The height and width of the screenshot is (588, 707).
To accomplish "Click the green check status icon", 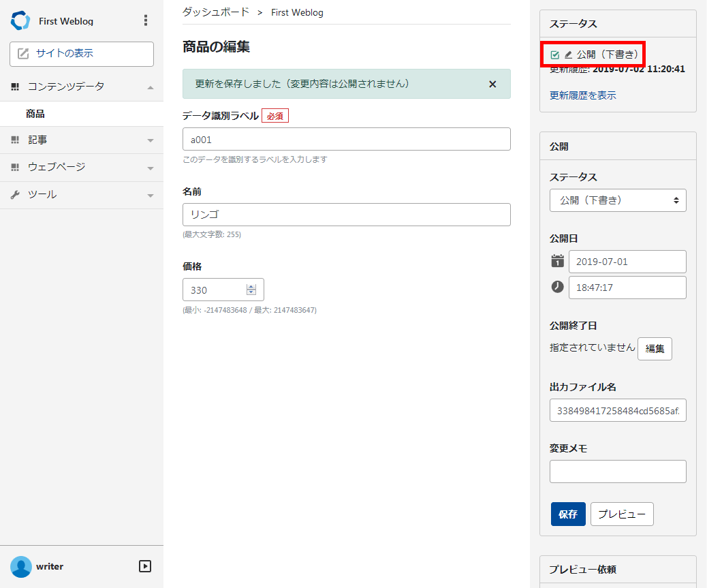I will [x=554, y=55].
